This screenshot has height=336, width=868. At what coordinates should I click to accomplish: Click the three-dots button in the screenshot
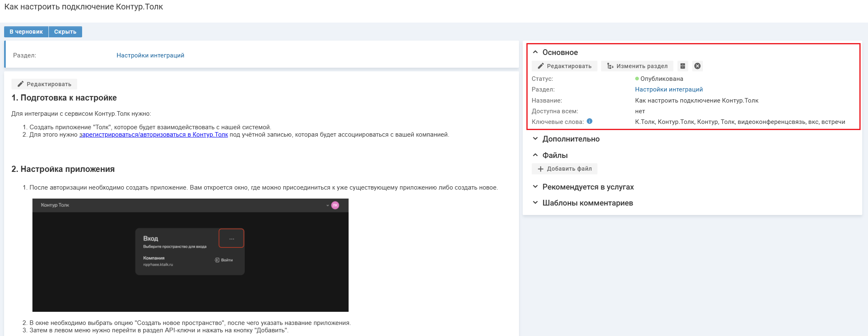coord(232,238)
